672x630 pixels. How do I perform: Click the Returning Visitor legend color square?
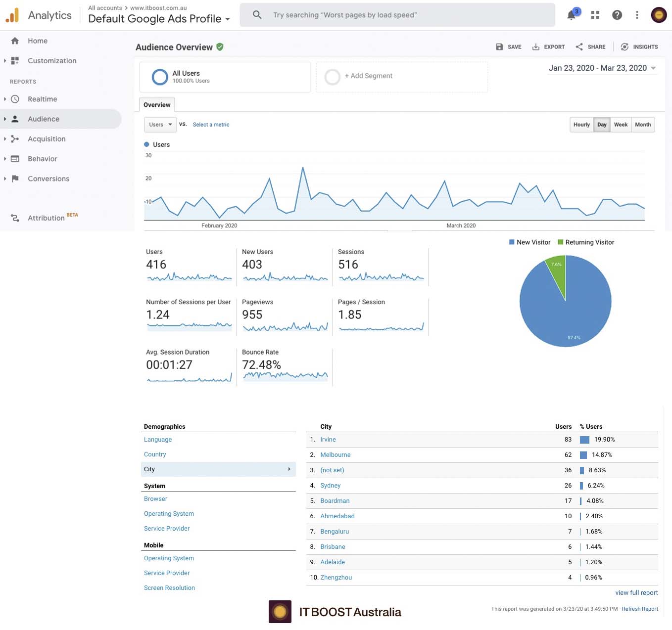560,242
